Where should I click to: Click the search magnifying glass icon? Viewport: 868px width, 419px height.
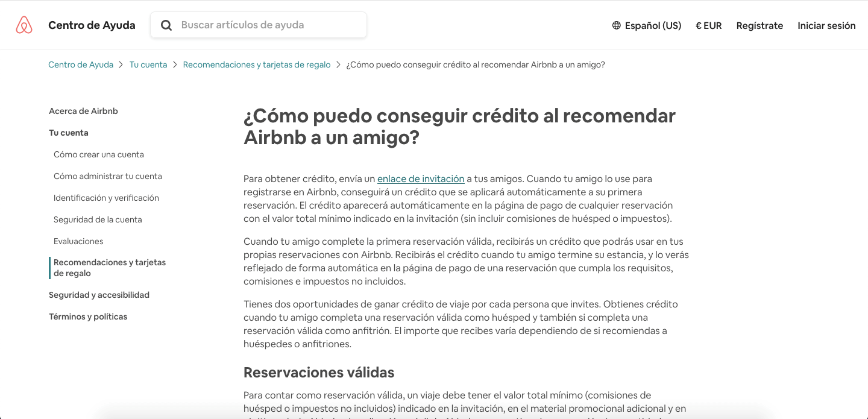point(166,25)
